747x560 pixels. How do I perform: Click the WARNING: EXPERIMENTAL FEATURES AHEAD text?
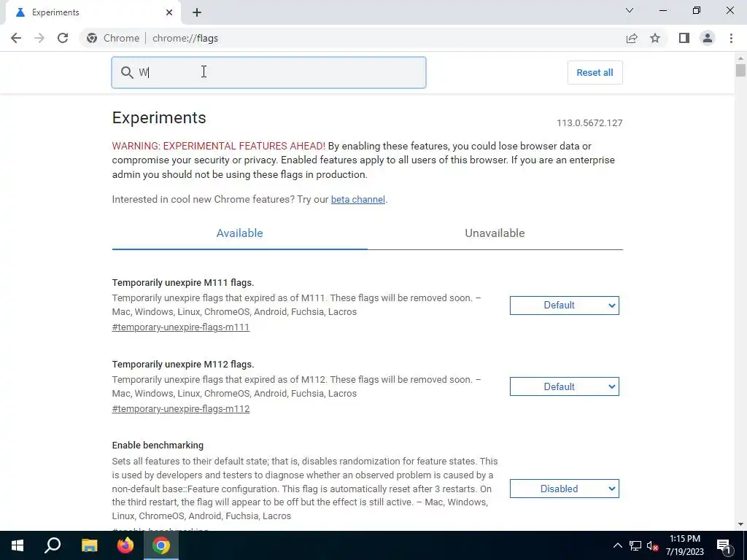219,146
